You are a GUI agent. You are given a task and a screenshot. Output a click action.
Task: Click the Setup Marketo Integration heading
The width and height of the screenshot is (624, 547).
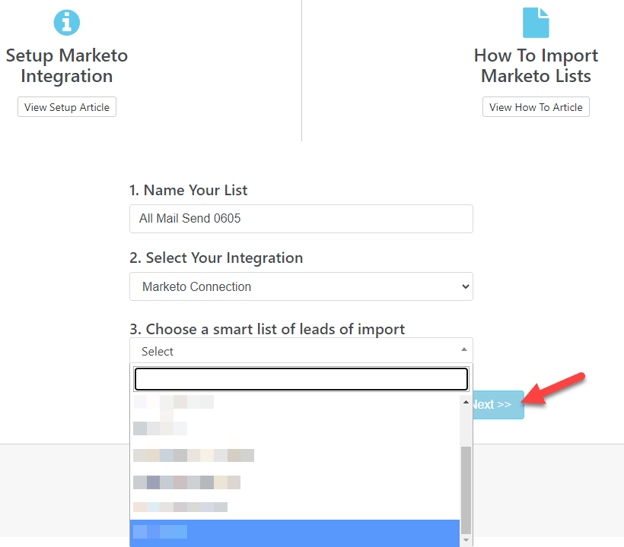[67, 66]
